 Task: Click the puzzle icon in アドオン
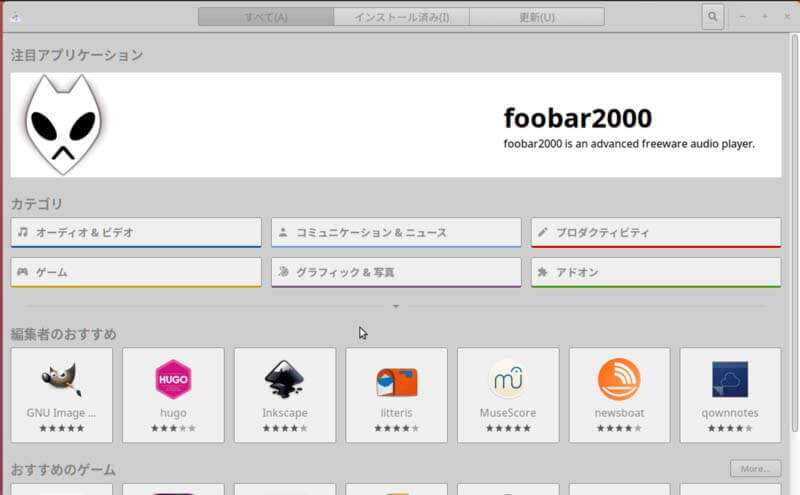click(x=542, y=272)
